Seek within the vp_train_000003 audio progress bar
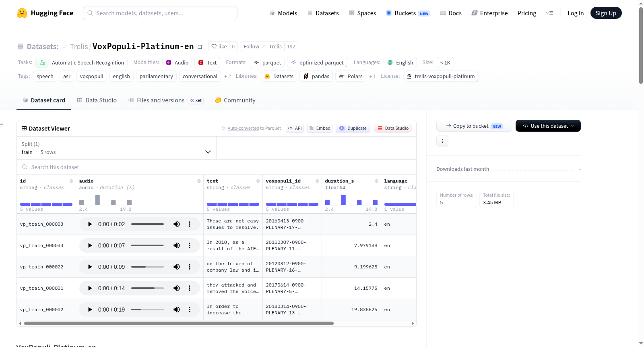The width and height of the screenshot is (644, 347). point(147,224)
